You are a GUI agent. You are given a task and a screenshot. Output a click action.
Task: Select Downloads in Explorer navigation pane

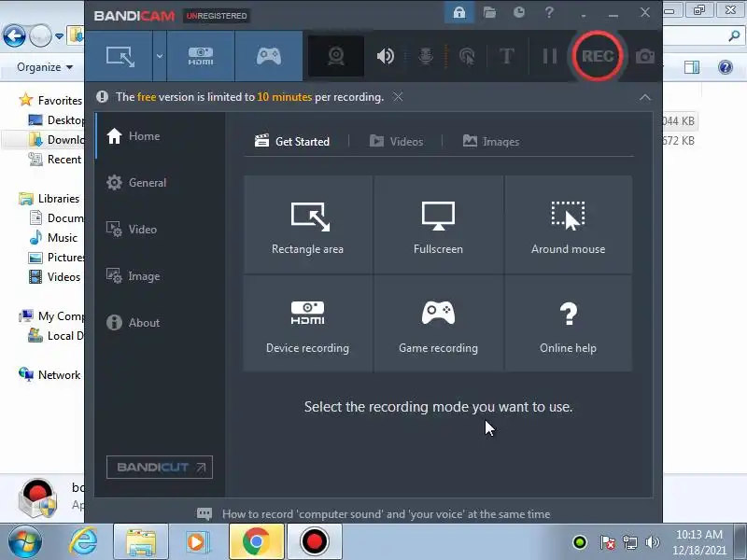pos(56,139)
